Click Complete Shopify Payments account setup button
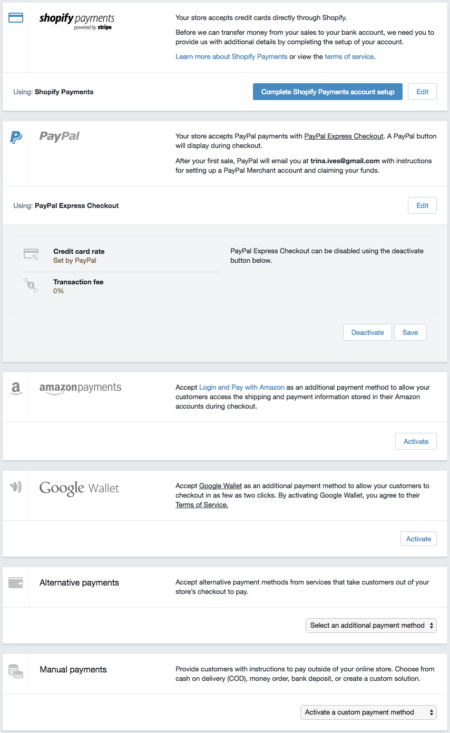450x733 pixels. tap(328, 92)
